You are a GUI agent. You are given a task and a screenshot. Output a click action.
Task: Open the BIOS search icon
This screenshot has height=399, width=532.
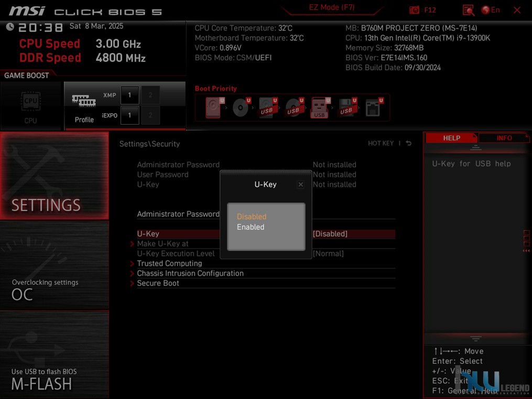tap(468, 10)
